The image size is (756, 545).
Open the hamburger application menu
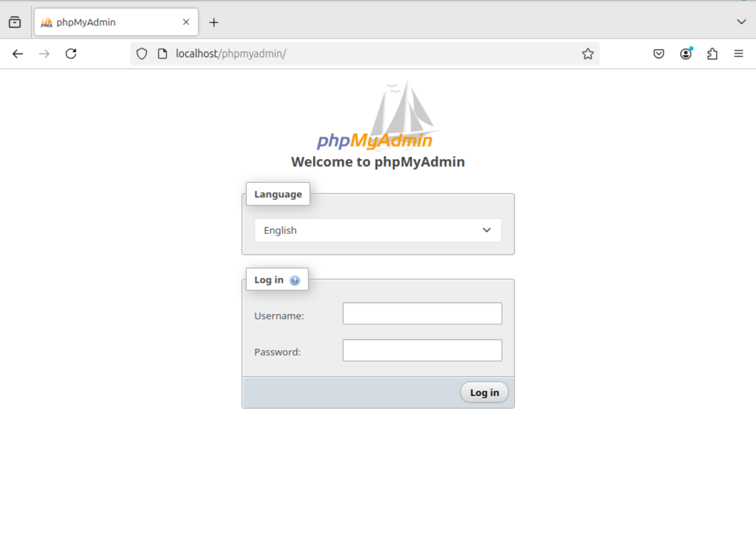738,54
